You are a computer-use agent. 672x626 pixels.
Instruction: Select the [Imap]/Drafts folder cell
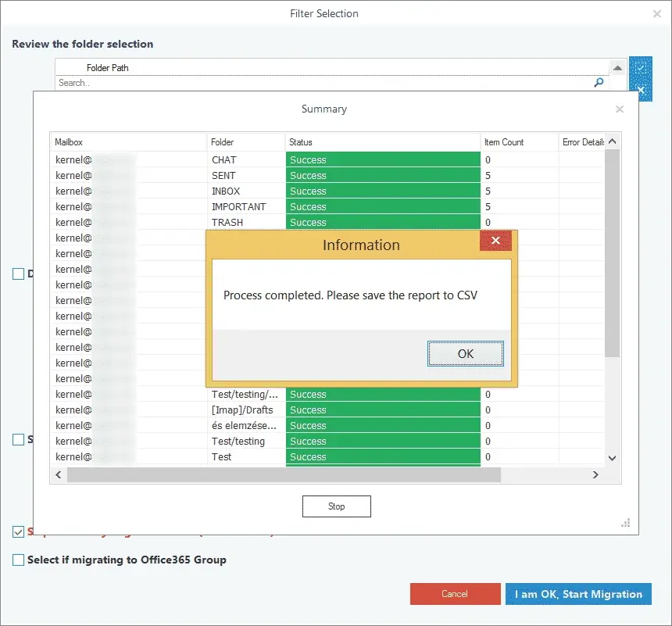246,410
